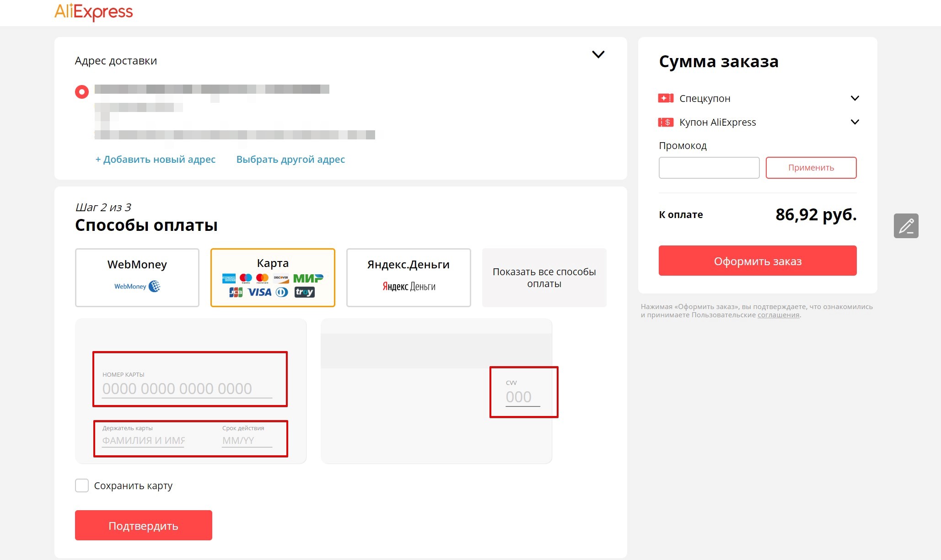
Task: Click the MIR card logo
Action: coord(308,278)
